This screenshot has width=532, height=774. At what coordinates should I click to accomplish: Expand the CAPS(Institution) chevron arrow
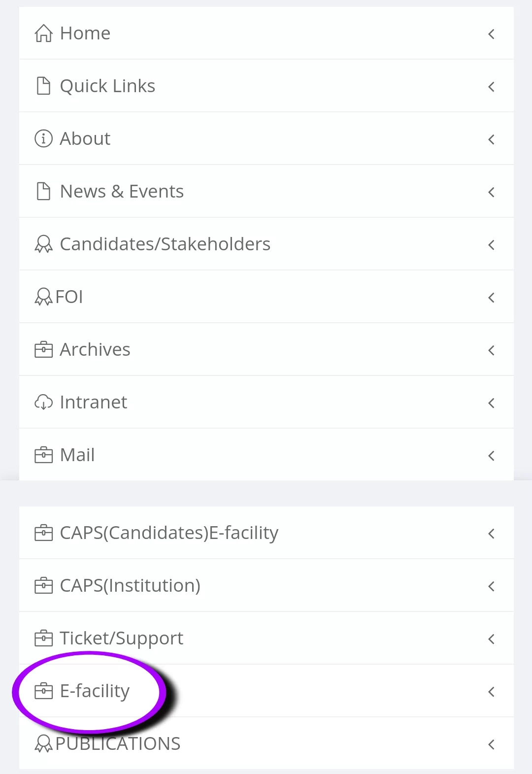coord(491,586)
